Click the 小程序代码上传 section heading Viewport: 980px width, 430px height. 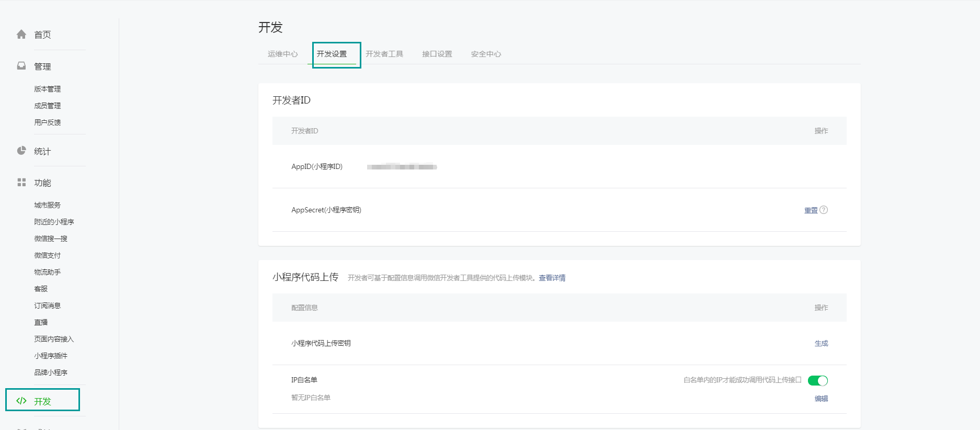(305, 277)
